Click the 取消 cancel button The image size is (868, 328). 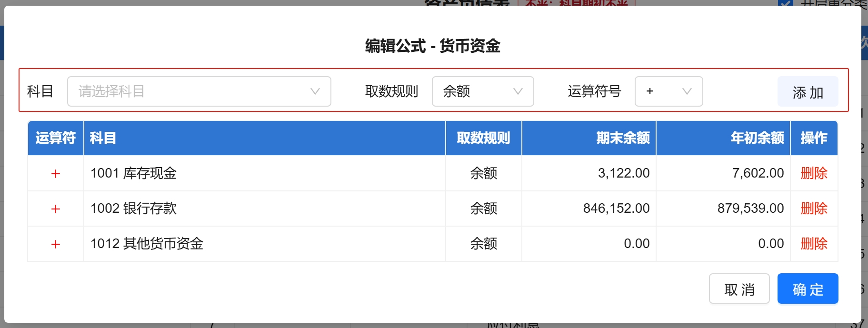(x=739, y=289)
